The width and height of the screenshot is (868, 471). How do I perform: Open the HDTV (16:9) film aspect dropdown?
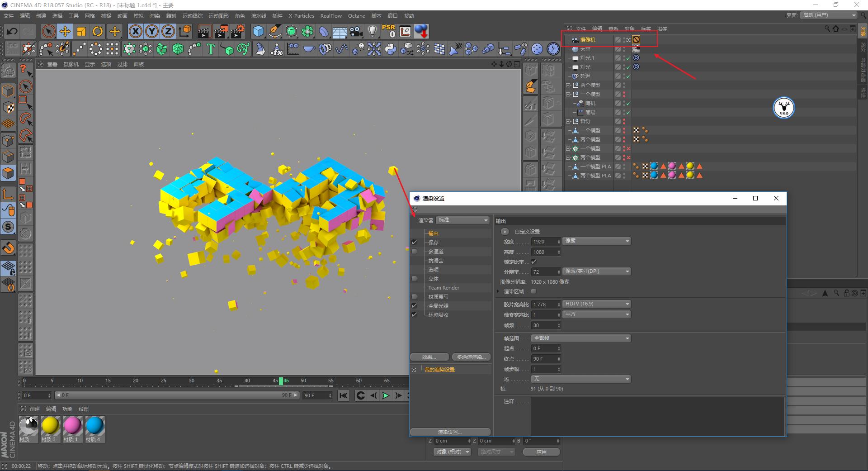(x=596, y=304)
